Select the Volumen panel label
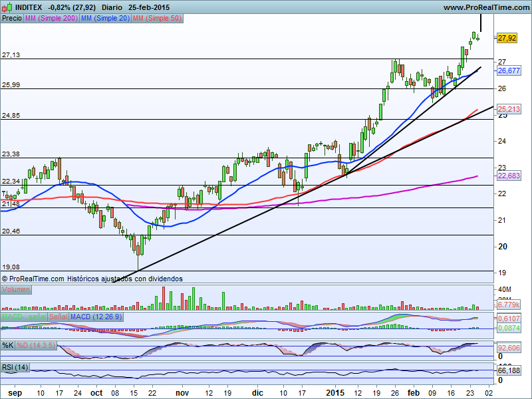 [17, 290]
